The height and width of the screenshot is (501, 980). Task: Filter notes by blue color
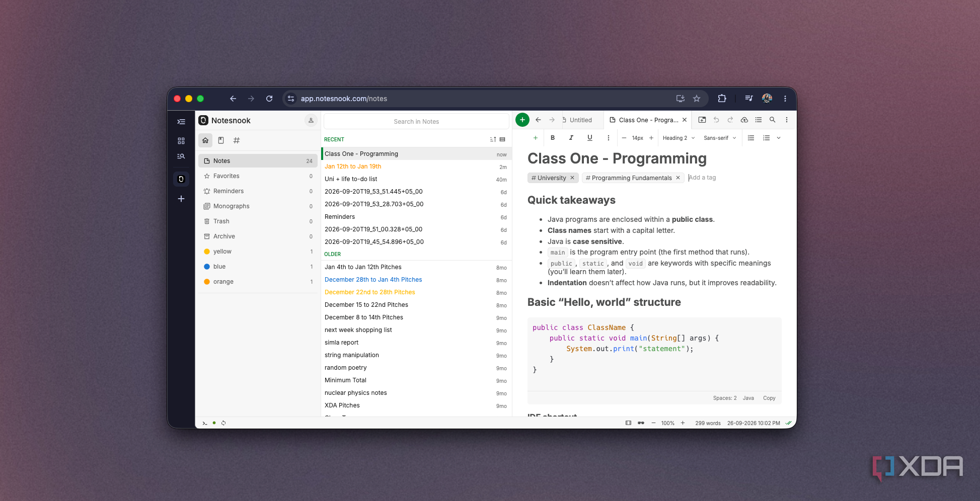pyautogui.click(x=258, y=267)
